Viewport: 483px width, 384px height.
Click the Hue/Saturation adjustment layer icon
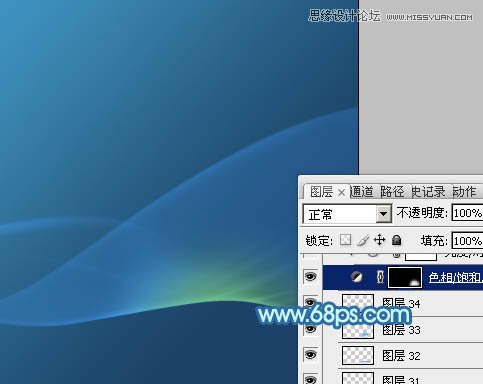tap(357, 277)
